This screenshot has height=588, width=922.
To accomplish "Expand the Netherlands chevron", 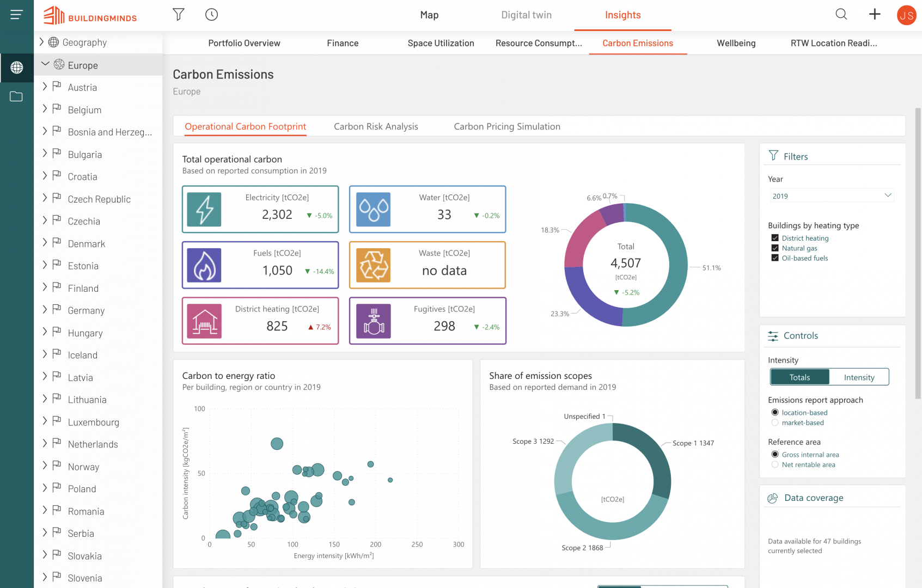I will tap(45, 443).
